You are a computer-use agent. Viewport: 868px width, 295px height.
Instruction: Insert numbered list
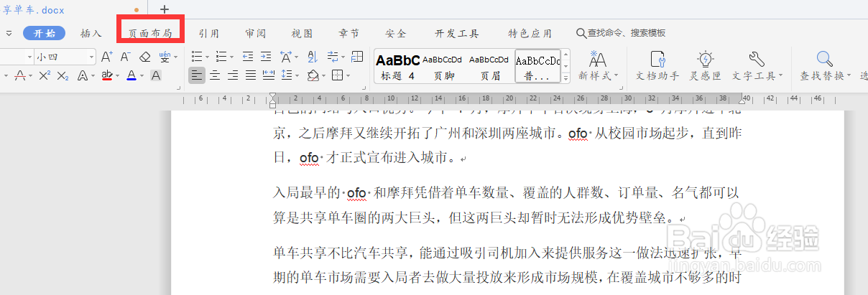click(221, 57)
